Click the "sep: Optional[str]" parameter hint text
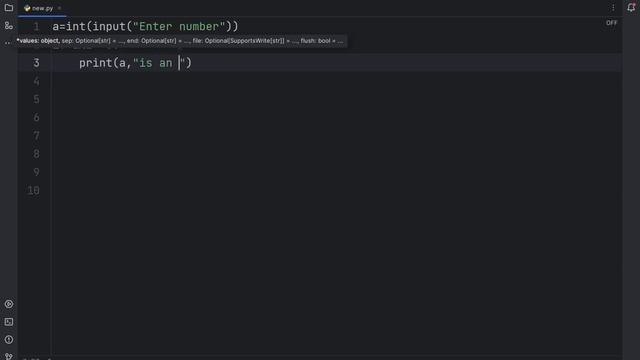Screen dimensions: 640x360 click(x=86, y=41)
